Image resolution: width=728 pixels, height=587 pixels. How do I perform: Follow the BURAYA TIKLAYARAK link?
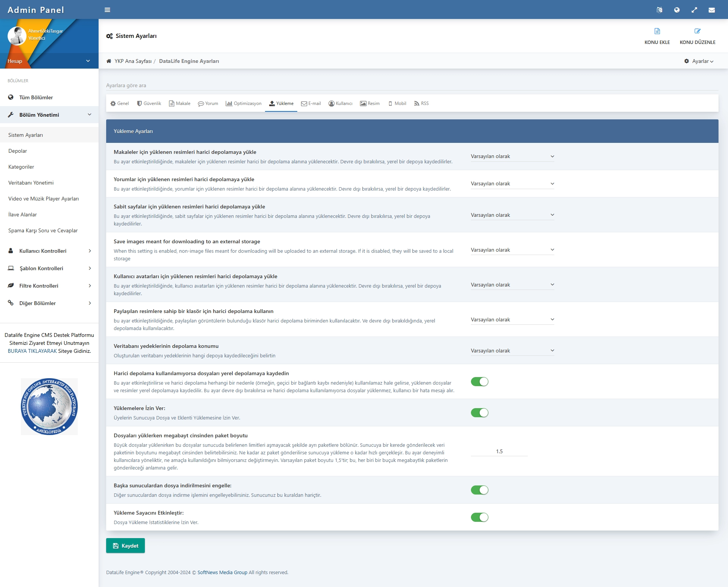(x=32, y=351)
